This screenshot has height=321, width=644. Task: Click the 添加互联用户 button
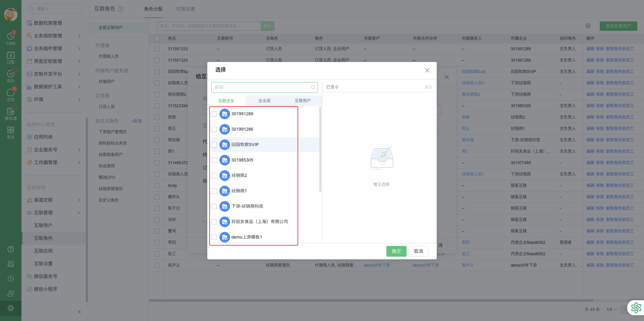click(x=618, y=26)
